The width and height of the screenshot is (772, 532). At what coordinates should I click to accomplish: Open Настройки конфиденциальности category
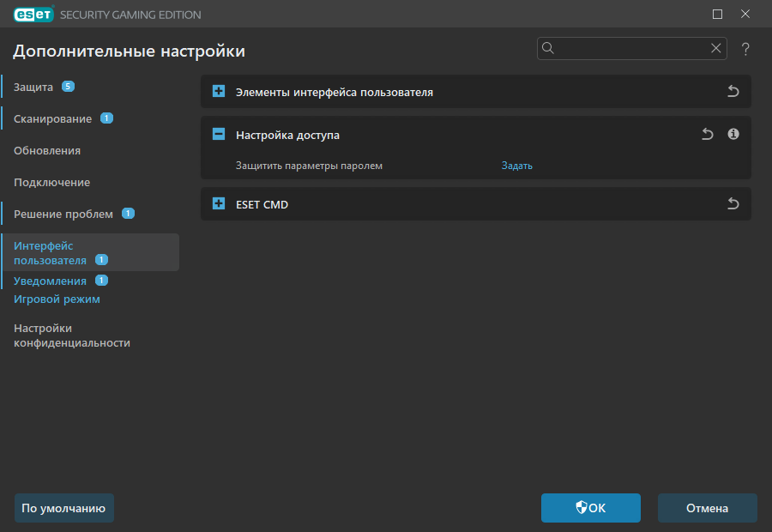click(72, 336)
